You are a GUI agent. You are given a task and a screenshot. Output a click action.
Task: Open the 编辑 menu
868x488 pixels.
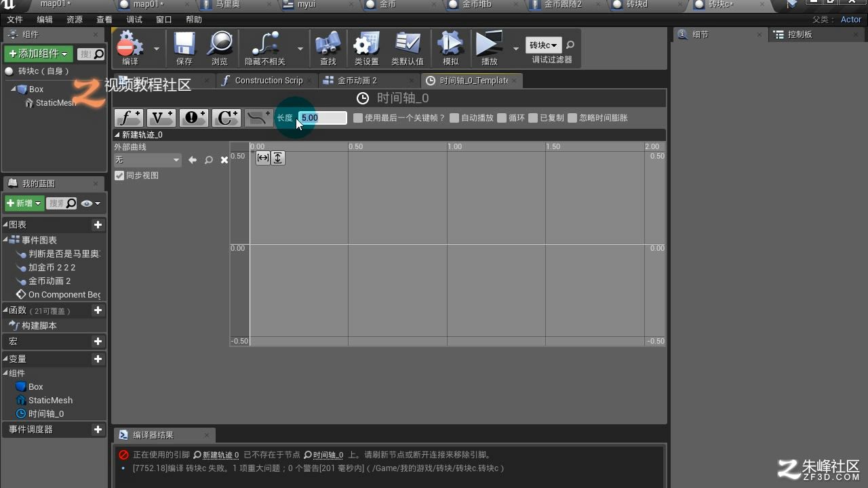tap(45, 20)
